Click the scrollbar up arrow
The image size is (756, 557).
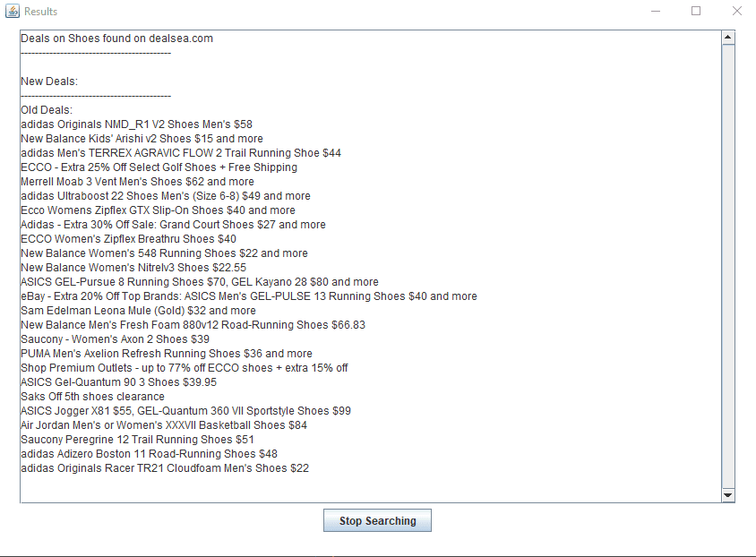[x=728, y=38]
